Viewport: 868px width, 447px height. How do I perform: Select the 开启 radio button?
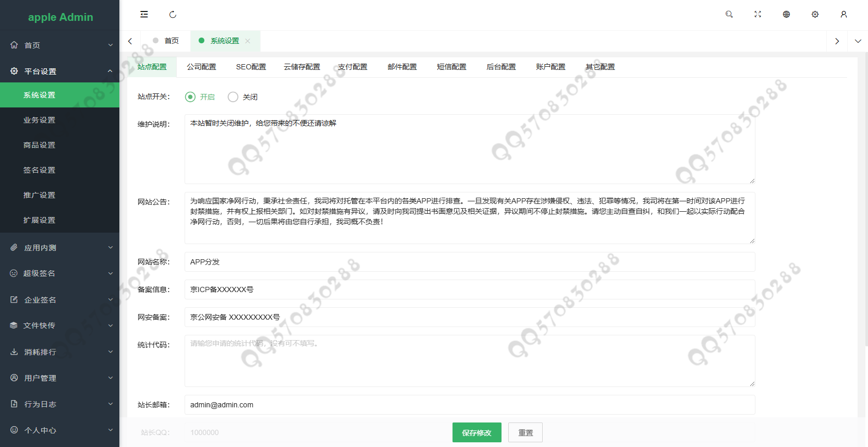click(x=190, y=97)
